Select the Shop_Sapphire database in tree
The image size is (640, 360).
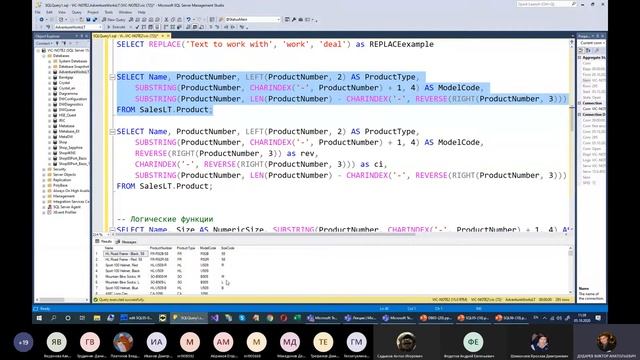(x=70, y=147)
